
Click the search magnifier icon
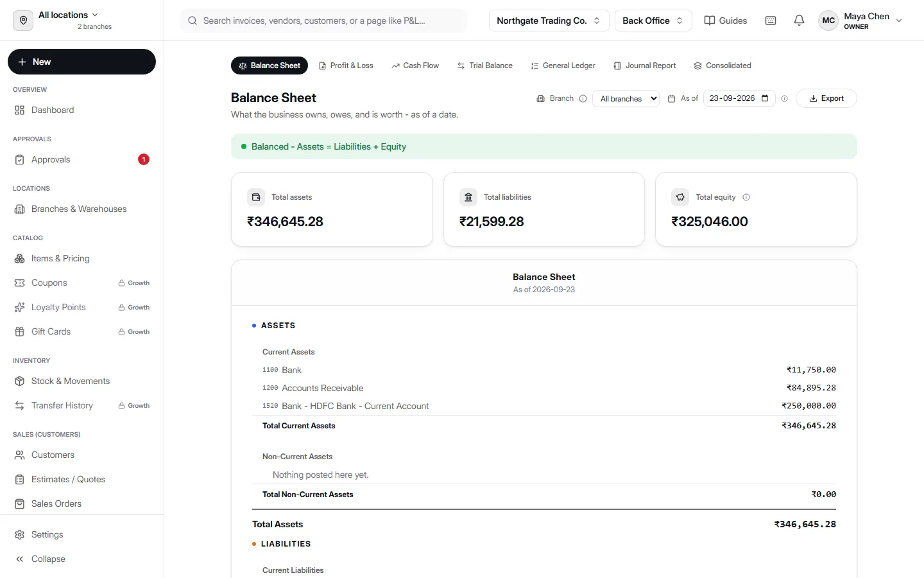pos(193,21)
